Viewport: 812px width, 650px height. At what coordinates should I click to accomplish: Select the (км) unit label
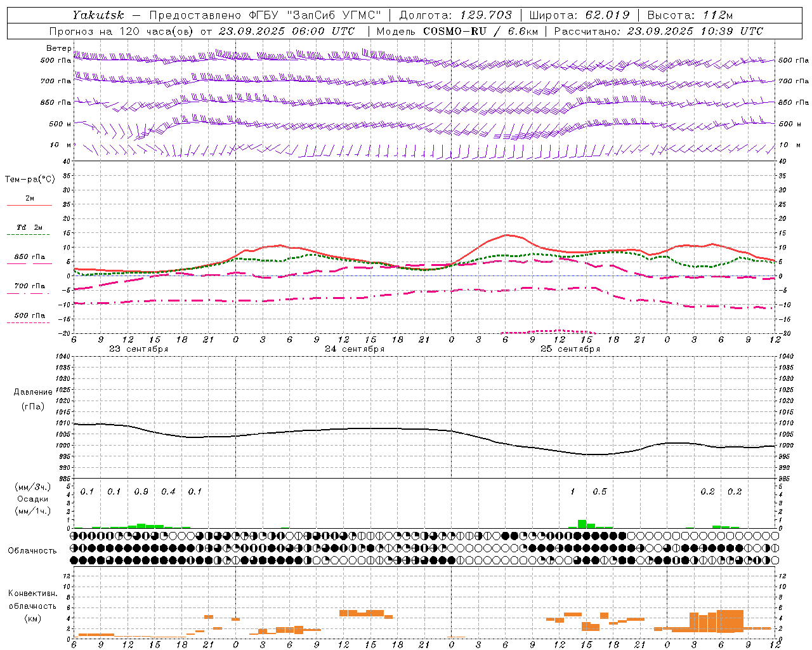tap(33, 618)
